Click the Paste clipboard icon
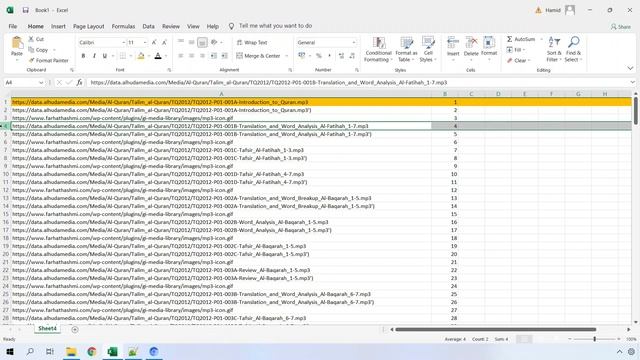 pos(17,43)
